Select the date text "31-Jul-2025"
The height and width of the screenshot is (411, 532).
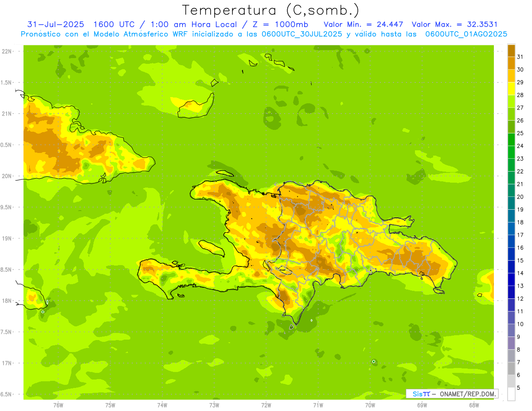point(55,24)
